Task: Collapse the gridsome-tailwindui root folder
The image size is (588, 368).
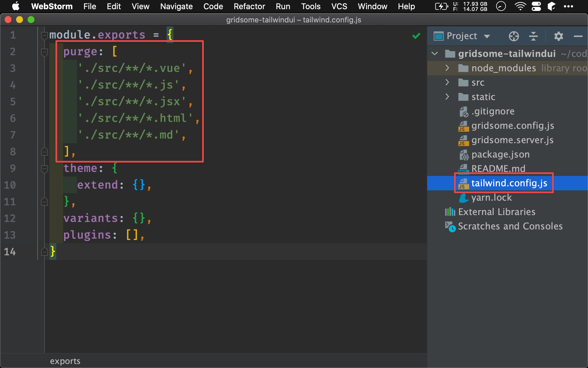Action: [x=435, y=53]
